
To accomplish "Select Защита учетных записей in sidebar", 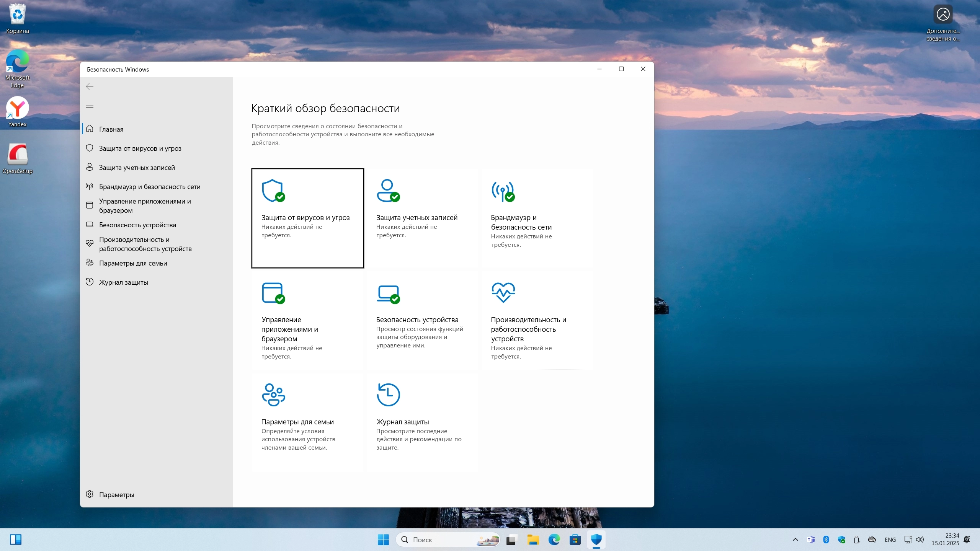I will tap(137, 168).
